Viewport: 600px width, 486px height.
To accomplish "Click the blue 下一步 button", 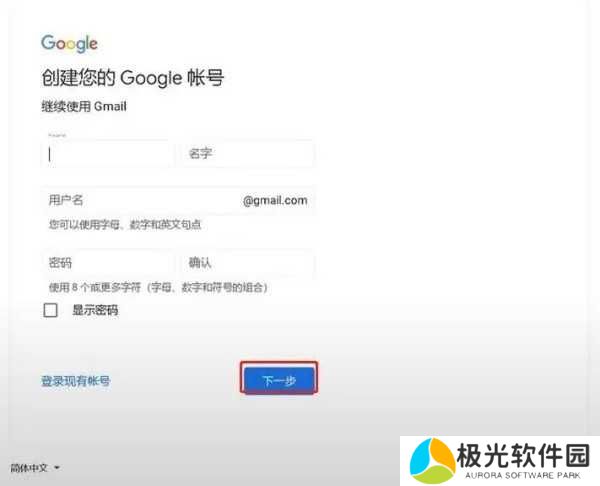I will [279, 380].
